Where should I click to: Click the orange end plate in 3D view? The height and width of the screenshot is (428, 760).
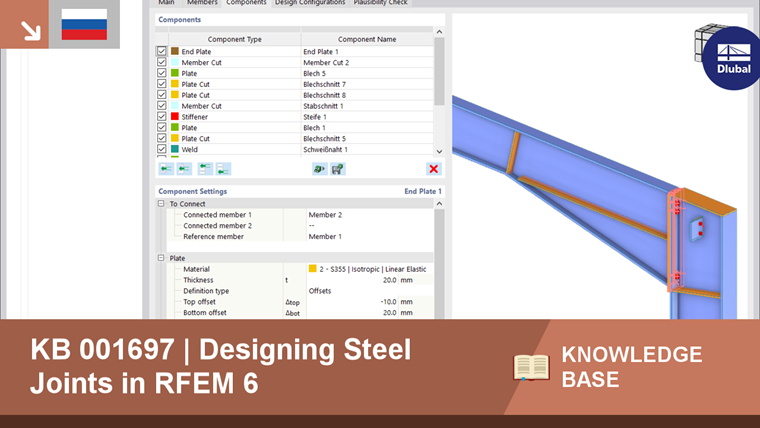coord(671,242)
